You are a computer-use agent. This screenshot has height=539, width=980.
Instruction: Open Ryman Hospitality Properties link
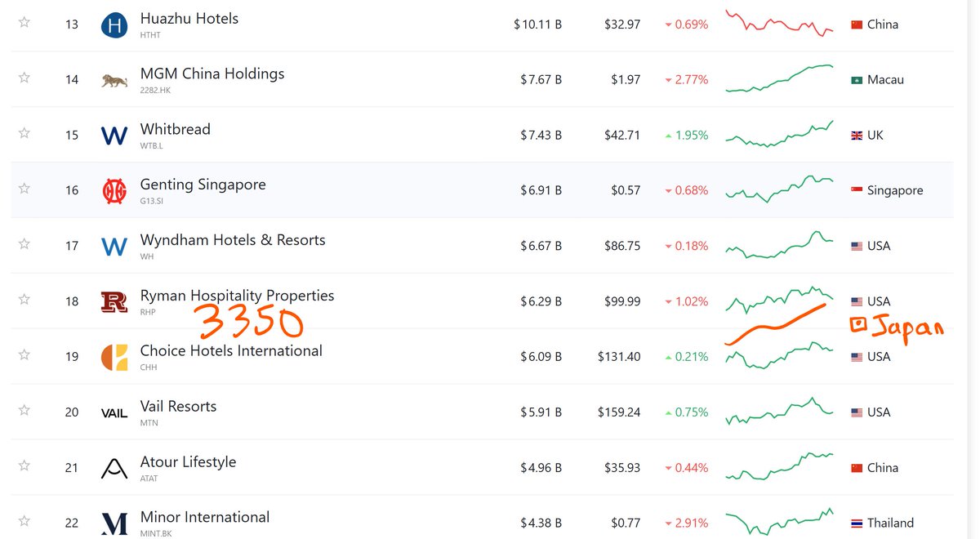click(237, 296)
